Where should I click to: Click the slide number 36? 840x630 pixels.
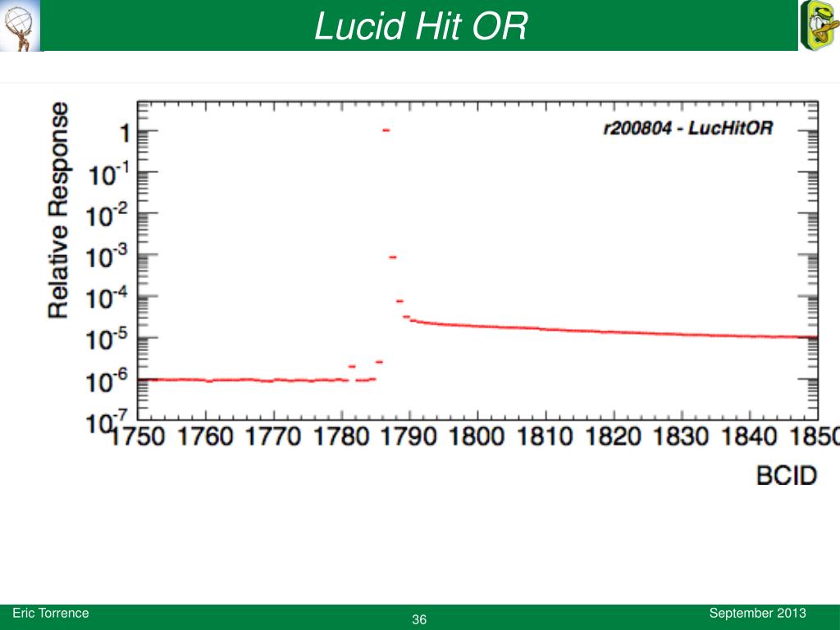419,620
